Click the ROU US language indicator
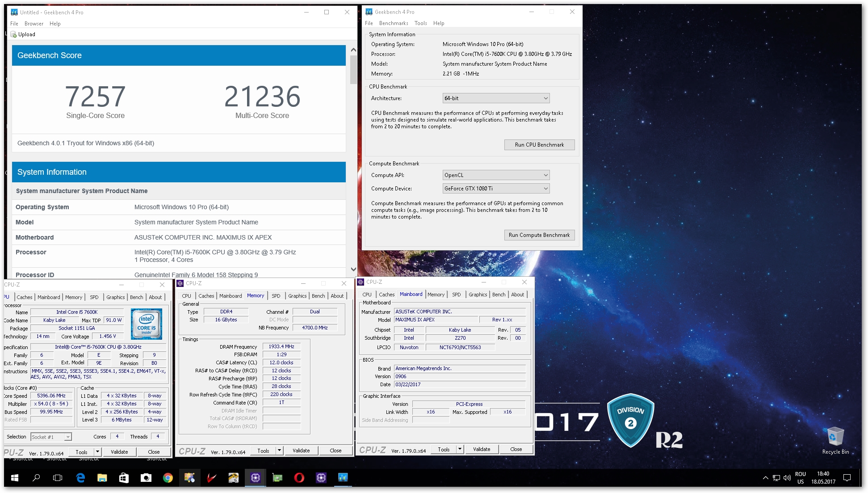This screenshot has width=868, height=493. pos(800,478)
